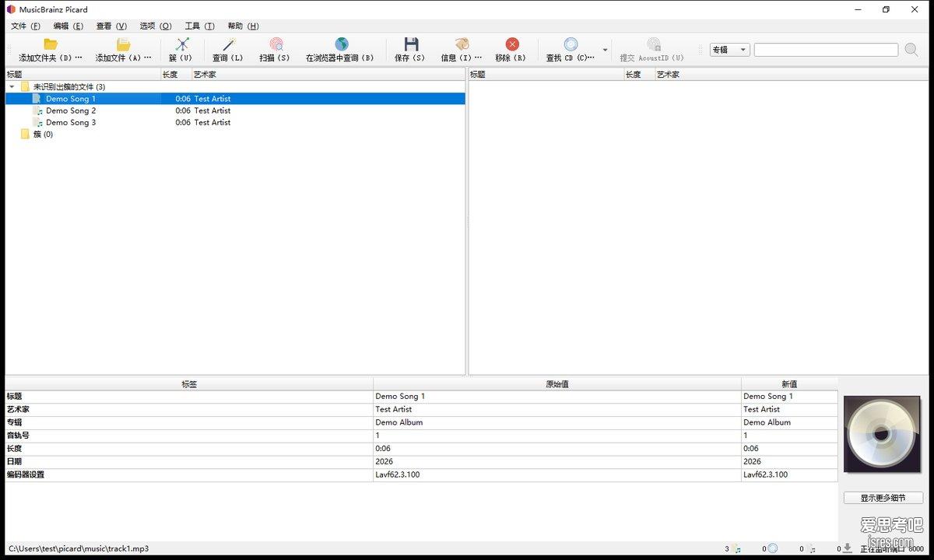Click the 原始值 header in metadata table
Viewport: 934px width, 560px height.
tap(557, 384)
